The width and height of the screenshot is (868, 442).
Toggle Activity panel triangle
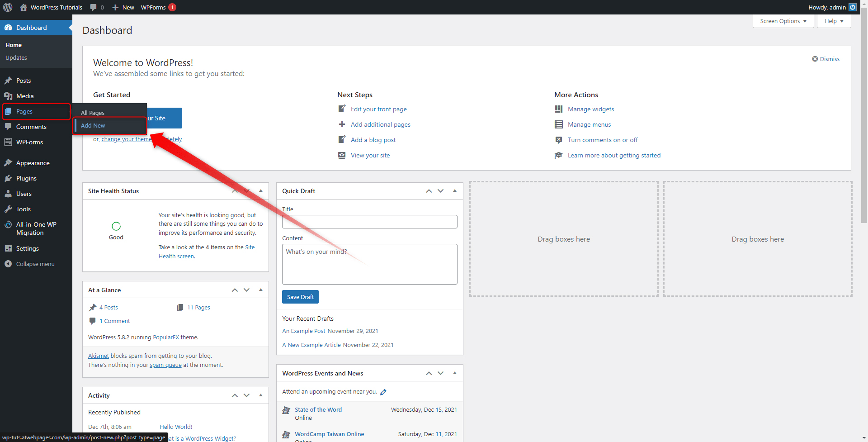coord(261,395)
